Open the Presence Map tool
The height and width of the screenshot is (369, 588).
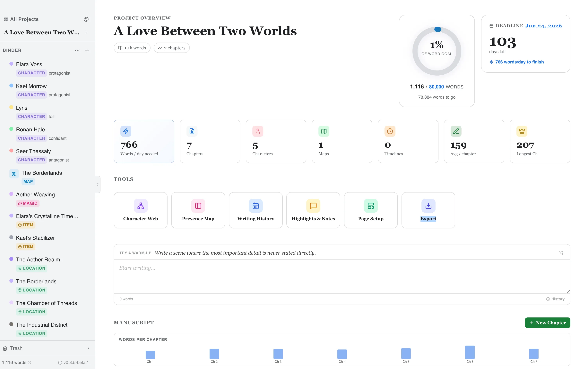(x=198, y=210)
